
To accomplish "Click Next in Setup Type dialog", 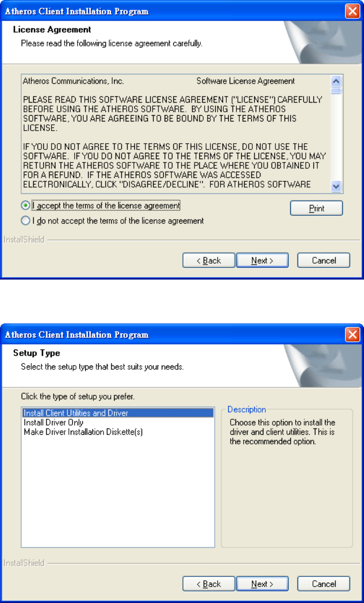I will click(262, 584).
